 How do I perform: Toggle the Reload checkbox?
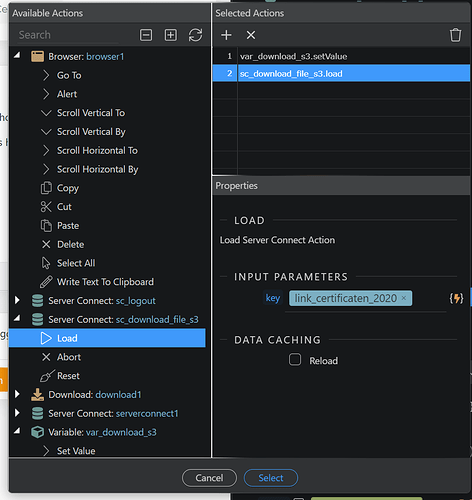(x=295, y=360)
